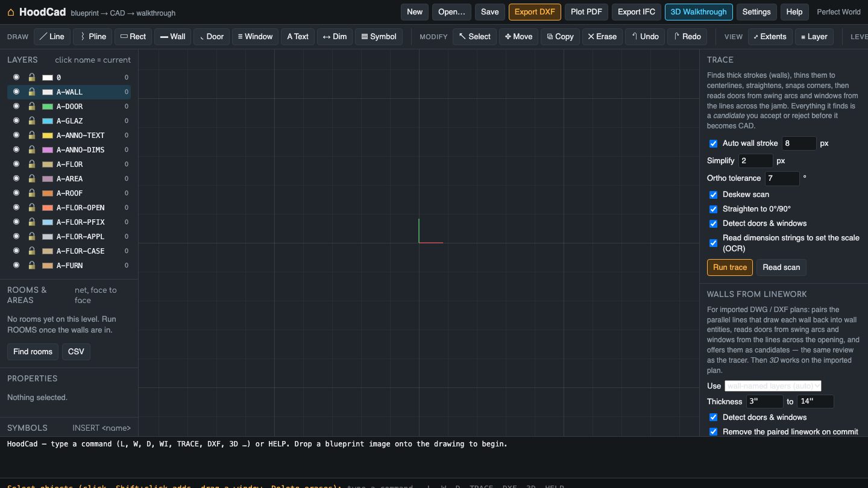
Task: Uncheck Auto wall stroke
Action: pyautogui.click(x=713, y=144)
